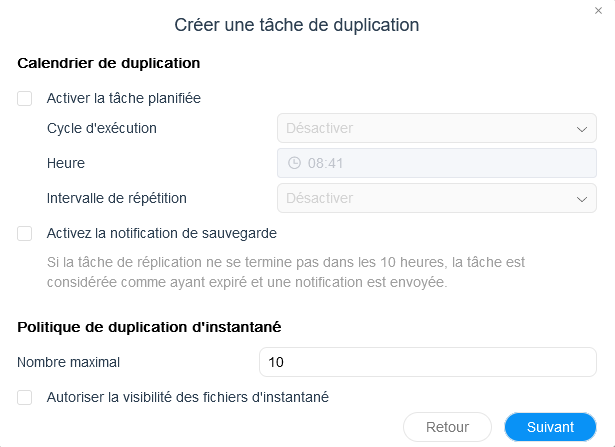Click the 'Heure' field label
Viewport: 615px width, 447px height.
coord(66,163)
